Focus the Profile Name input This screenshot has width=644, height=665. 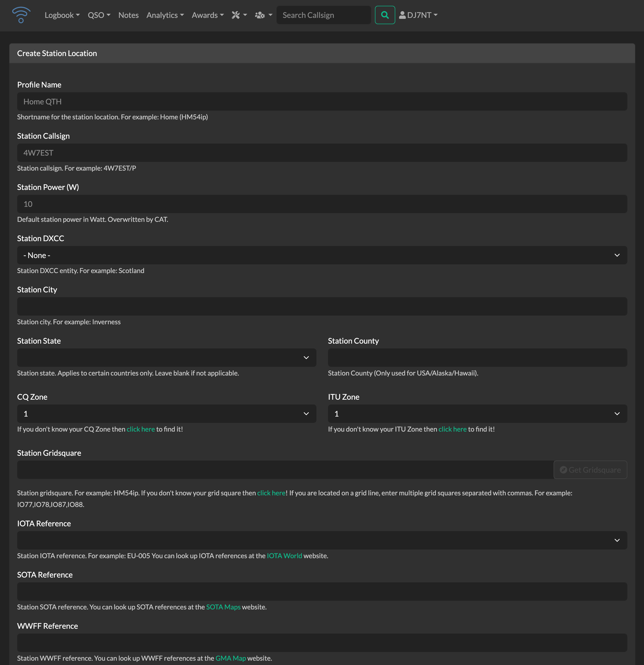322,101
